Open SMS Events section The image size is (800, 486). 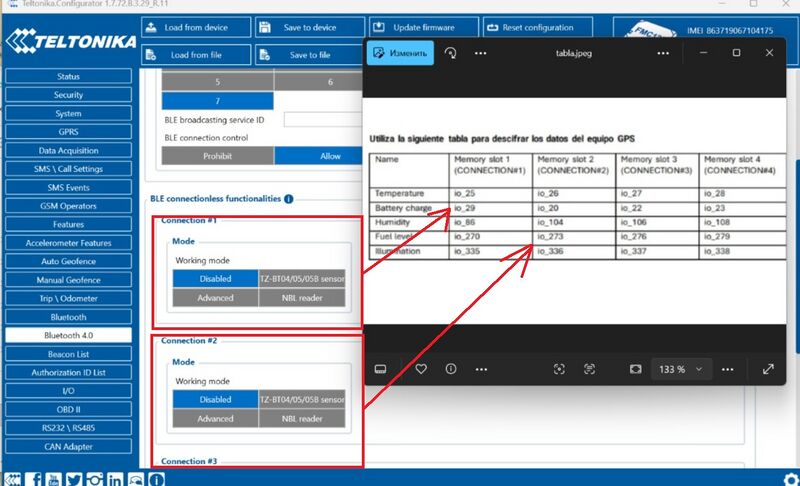point(68,187)
